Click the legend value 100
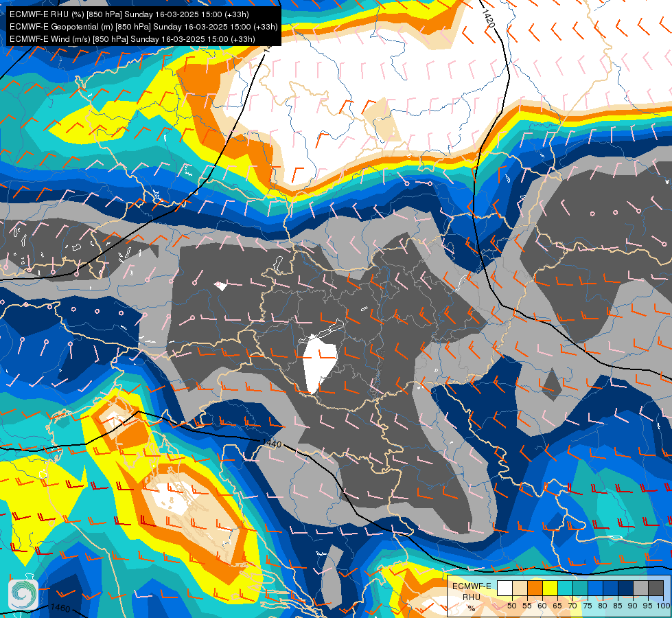The height and width of the screenshot is (618, 672). point(664,606)
